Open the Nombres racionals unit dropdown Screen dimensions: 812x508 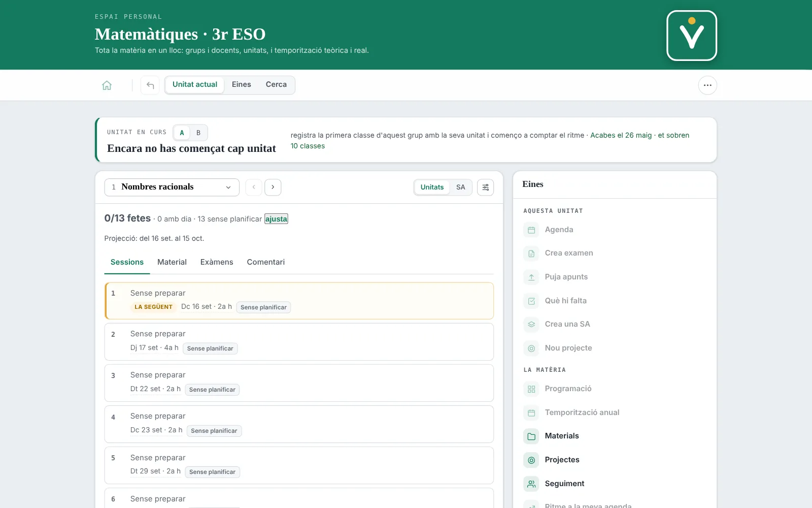click(172, 187)
